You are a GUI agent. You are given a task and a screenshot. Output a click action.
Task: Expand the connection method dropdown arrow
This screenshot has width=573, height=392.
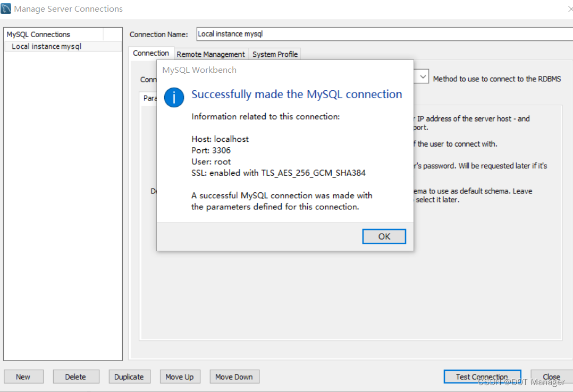click(x=423, y=76)
